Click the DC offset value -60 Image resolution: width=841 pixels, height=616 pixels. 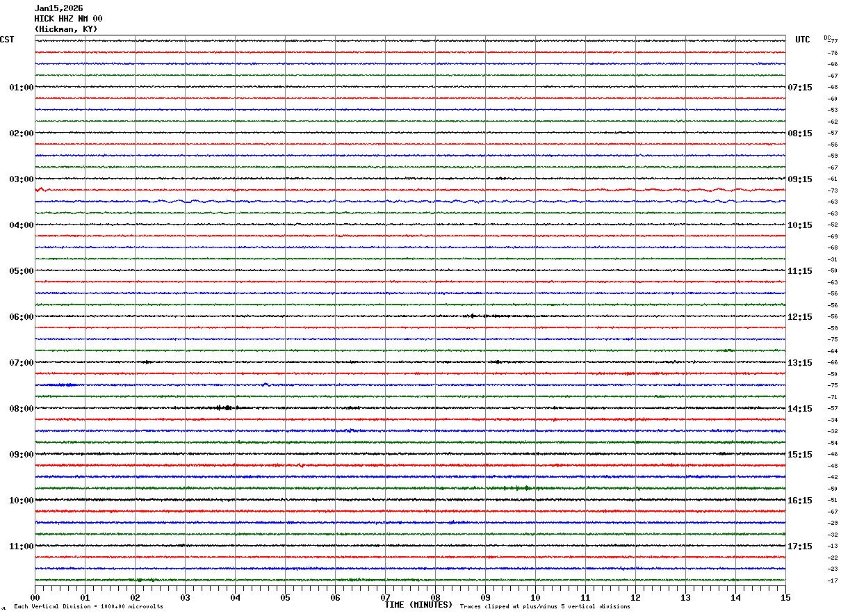click(833, 99)
